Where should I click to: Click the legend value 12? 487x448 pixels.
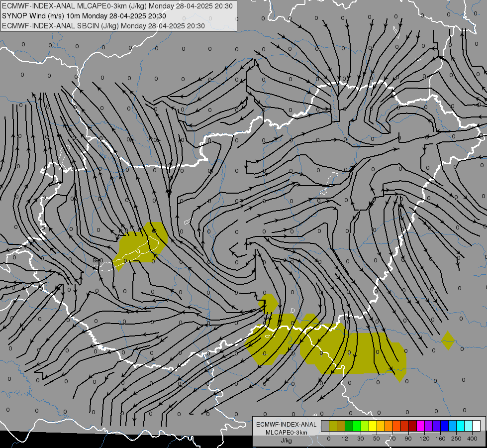tap(345, 439)
